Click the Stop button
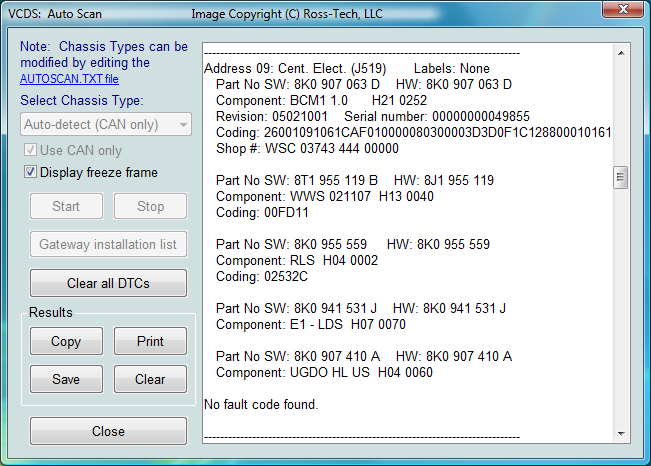This screenshot has height=466, width=651. pyautogui.click(x=151, y=206)
